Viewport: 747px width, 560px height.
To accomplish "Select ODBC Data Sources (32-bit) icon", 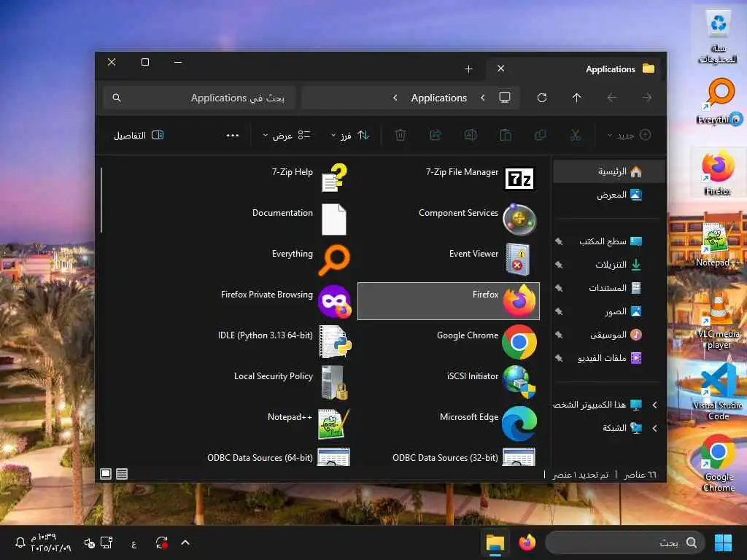I will 519,457.
